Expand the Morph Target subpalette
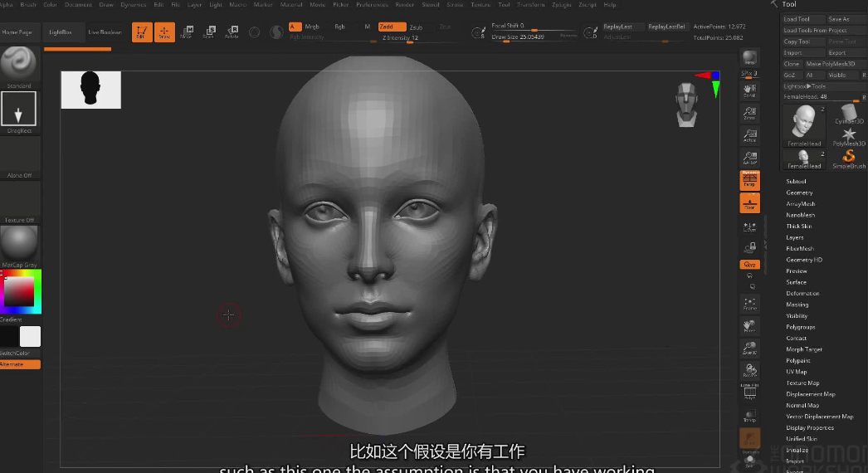 point(804,349)
